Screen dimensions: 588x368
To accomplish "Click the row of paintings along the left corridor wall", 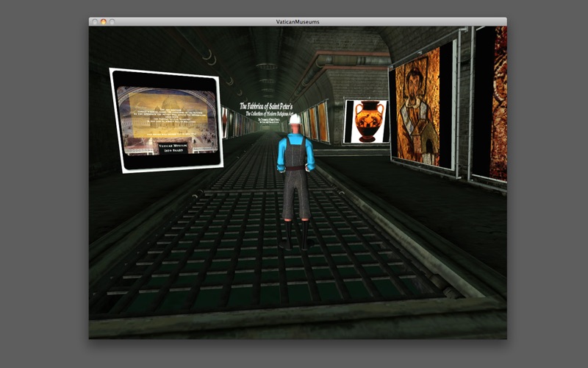I will tap(240, 122).
